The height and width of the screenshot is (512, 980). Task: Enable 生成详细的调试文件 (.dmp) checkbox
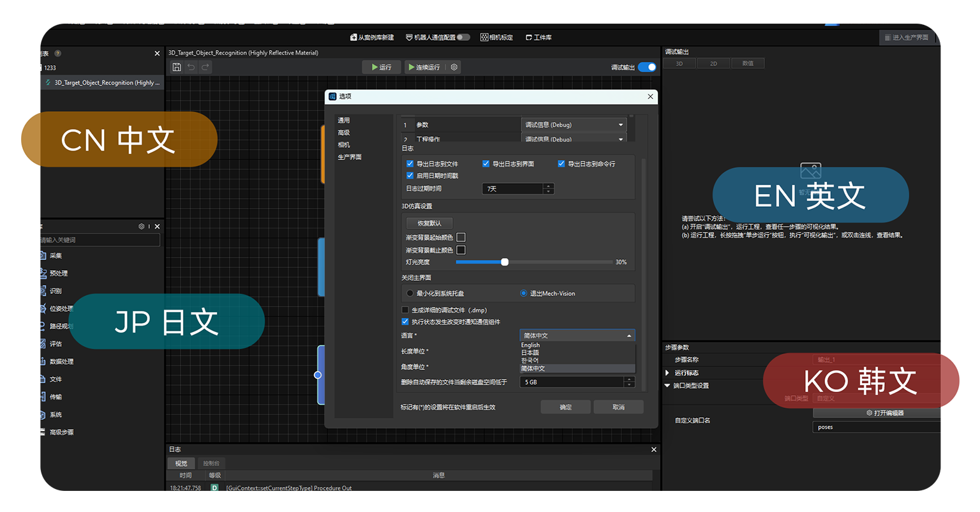(x=405, y=310)
